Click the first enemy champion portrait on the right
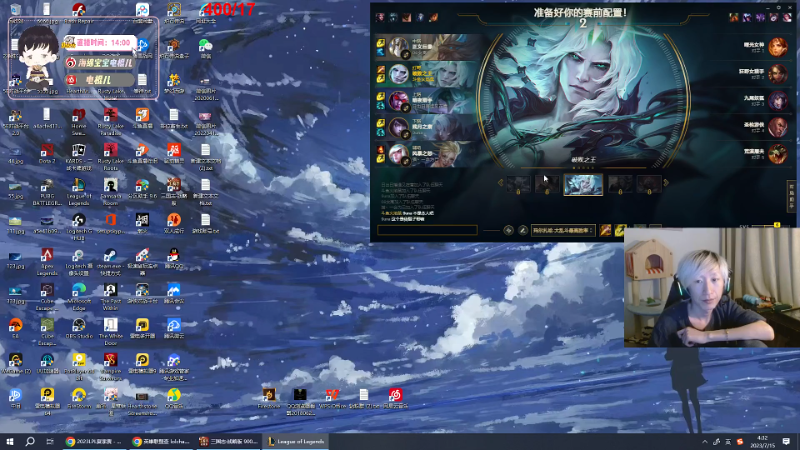800x450 pixels. 778,47
